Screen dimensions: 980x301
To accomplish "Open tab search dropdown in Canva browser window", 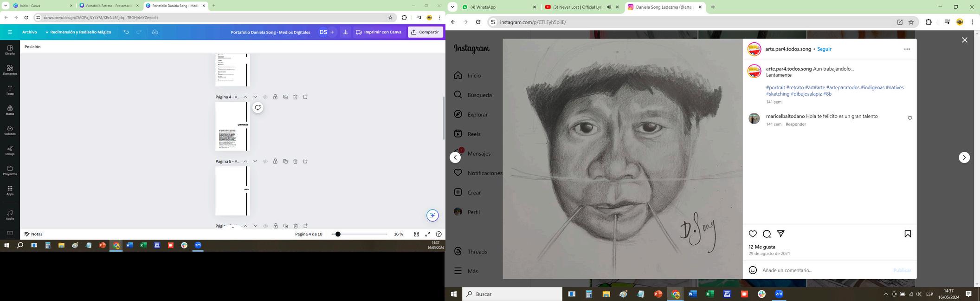I will [x=5, y=6].
